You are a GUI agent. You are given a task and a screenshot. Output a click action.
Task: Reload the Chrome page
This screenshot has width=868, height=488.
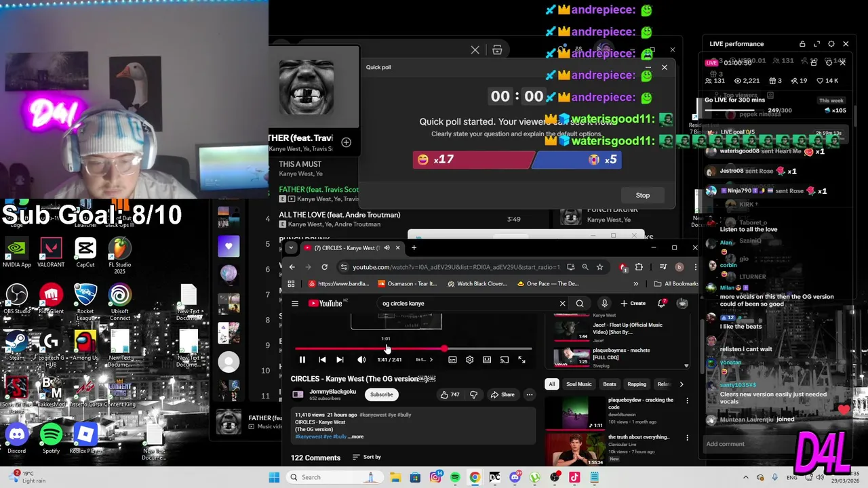click(x=324, y=267)
